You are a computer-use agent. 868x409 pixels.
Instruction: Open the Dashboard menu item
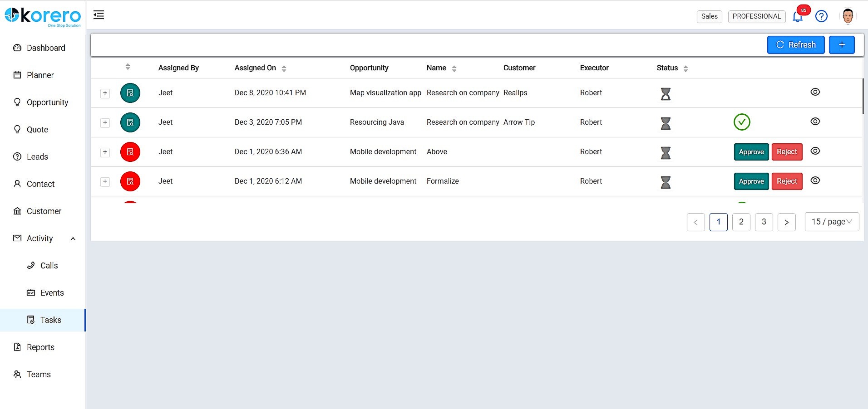(x=46, y=48)
